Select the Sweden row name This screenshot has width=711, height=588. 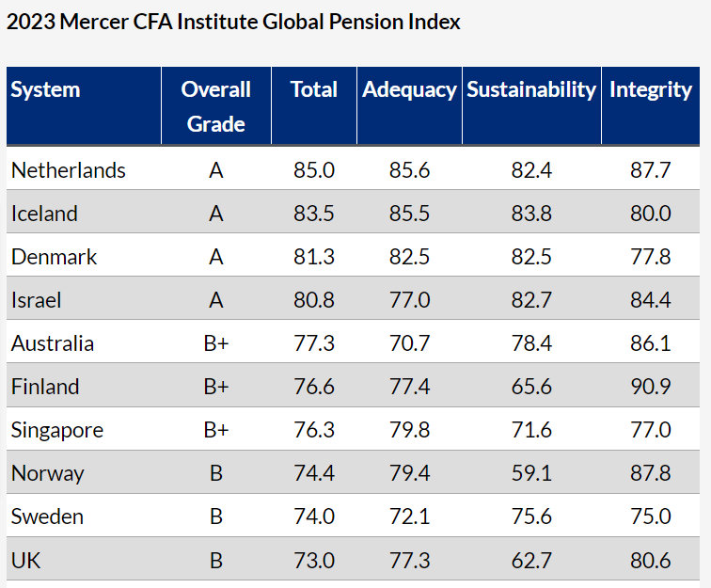47,516
